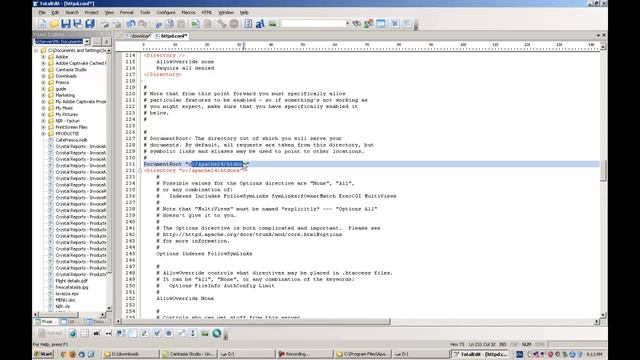Click the Save file toolbar icon

[x=66, y=24]
